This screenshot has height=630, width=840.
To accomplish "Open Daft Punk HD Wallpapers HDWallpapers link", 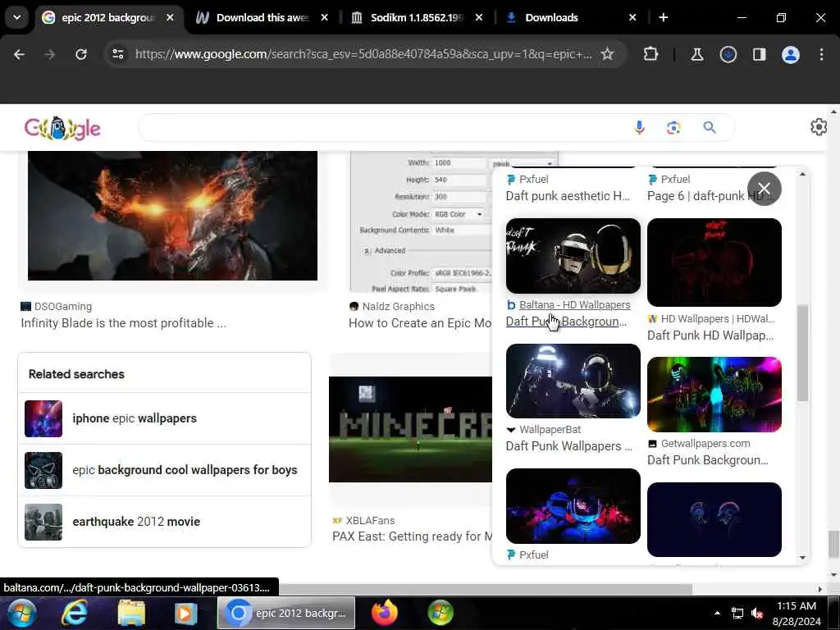I will tap(710, 336).
